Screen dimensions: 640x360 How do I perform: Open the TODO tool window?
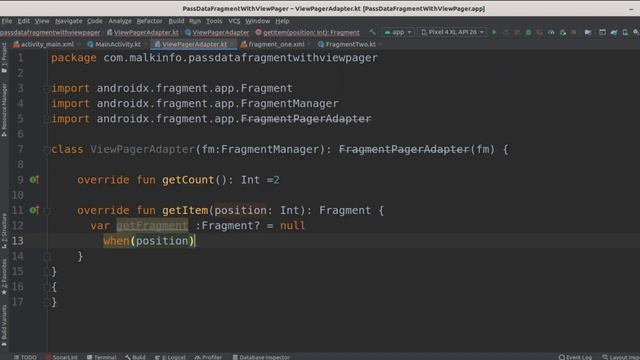(25, 357)
